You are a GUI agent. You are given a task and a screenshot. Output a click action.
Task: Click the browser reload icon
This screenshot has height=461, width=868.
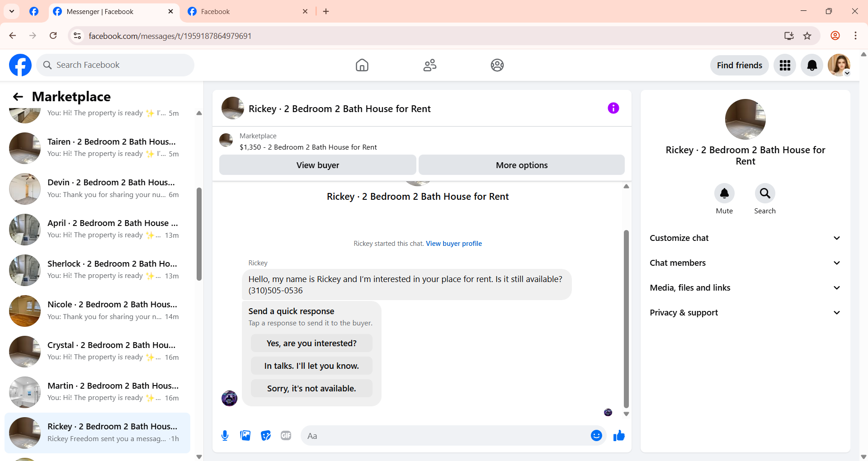coord(53,36)
